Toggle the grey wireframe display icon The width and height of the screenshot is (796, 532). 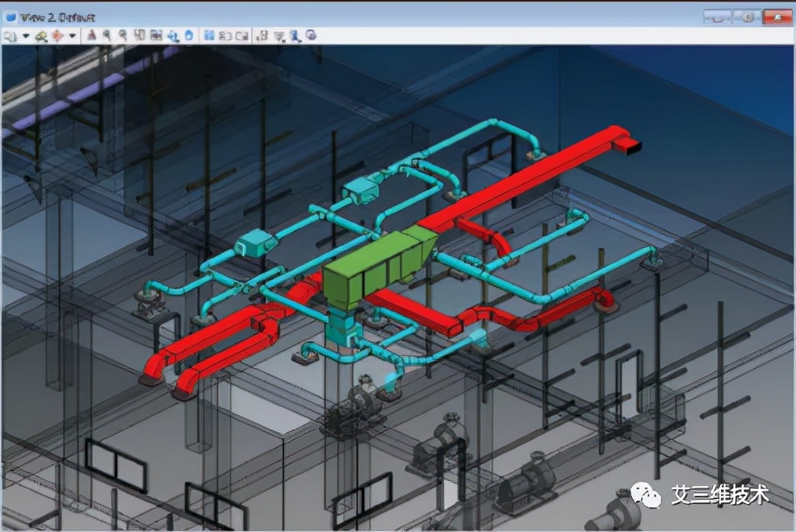pyautogui.click(x=225, y=35)
